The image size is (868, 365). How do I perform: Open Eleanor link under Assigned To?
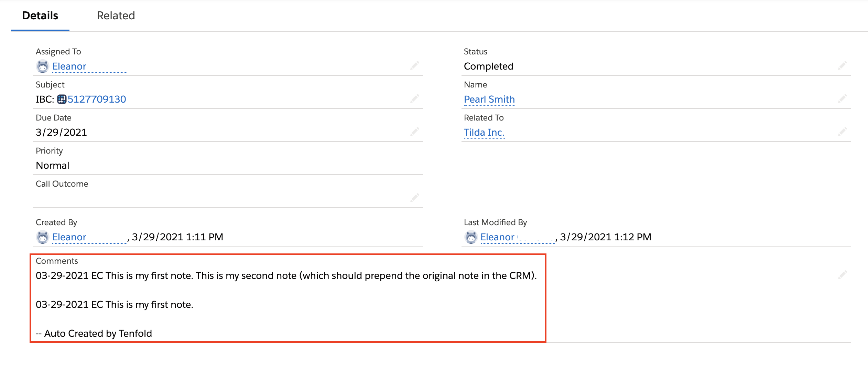coord(69,66)
